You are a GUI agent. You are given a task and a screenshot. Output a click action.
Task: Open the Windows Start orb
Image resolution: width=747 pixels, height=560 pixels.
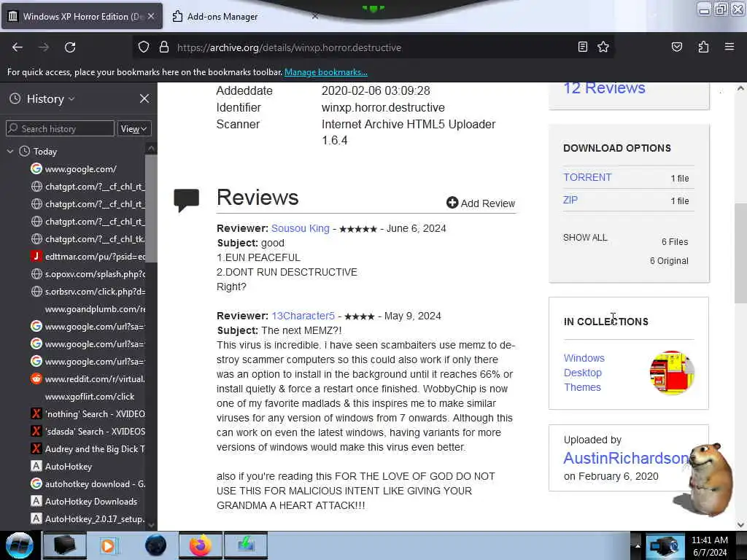click(19, 545)
